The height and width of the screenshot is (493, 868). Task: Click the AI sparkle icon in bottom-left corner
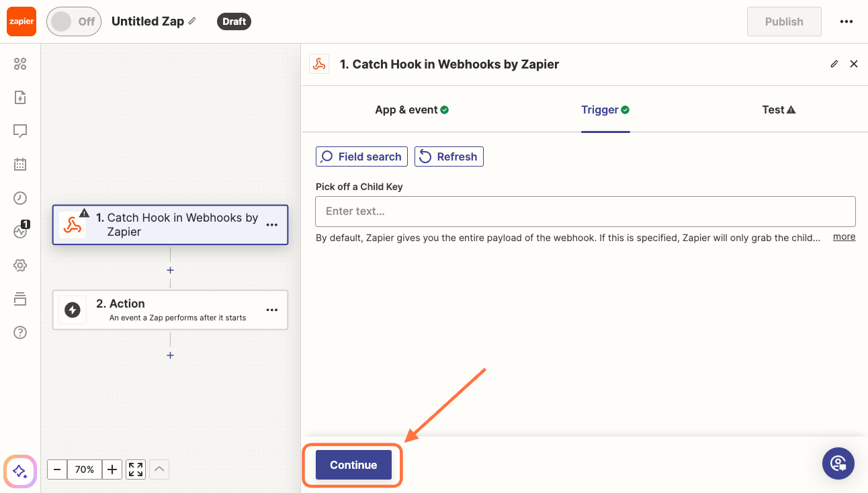tap(20, 471)
